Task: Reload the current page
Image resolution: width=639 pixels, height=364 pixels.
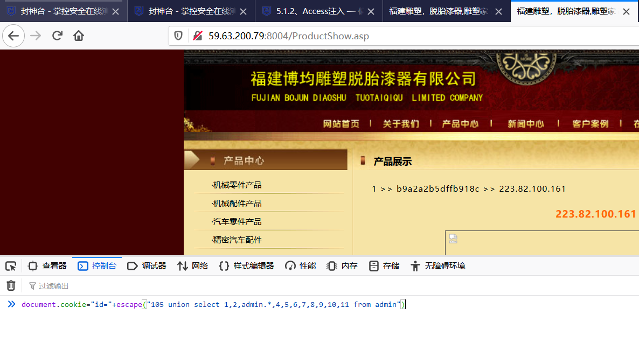Action: tap(57, 36)
